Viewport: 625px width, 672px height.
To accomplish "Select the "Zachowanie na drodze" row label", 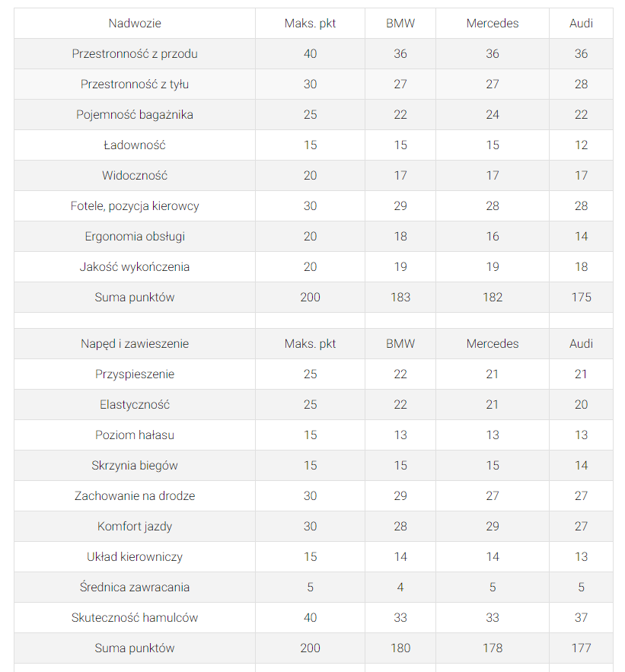I will [x=135, y=496].
